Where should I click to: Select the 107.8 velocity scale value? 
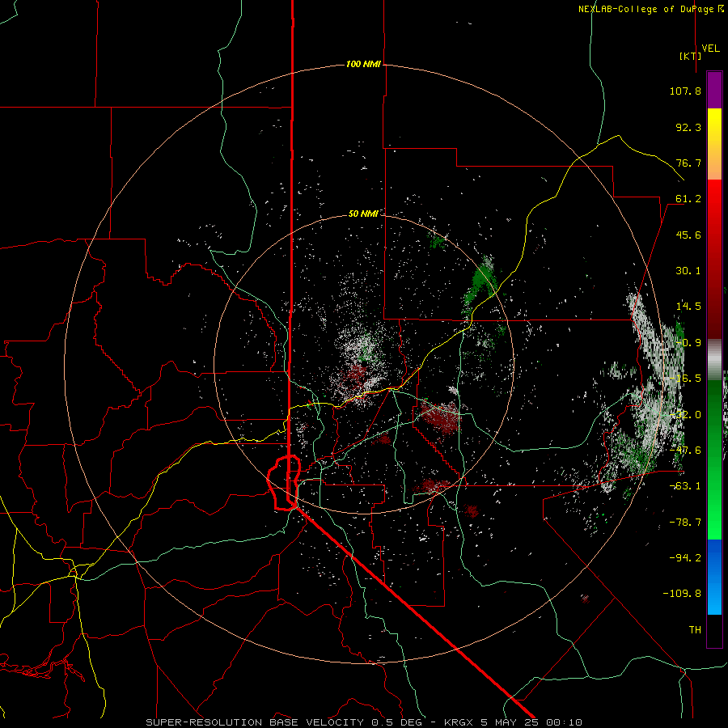(x=685, y=91)
